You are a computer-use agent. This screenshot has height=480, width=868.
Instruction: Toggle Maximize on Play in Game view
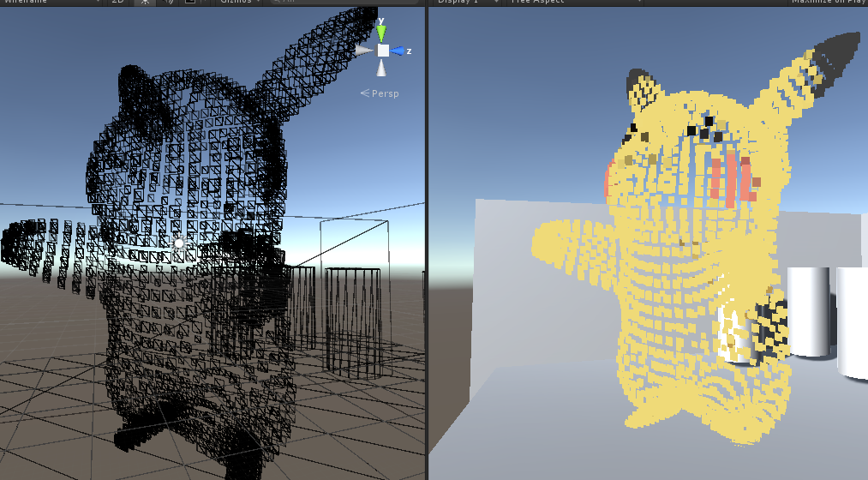pyautogui.click(x=828, y=2)
